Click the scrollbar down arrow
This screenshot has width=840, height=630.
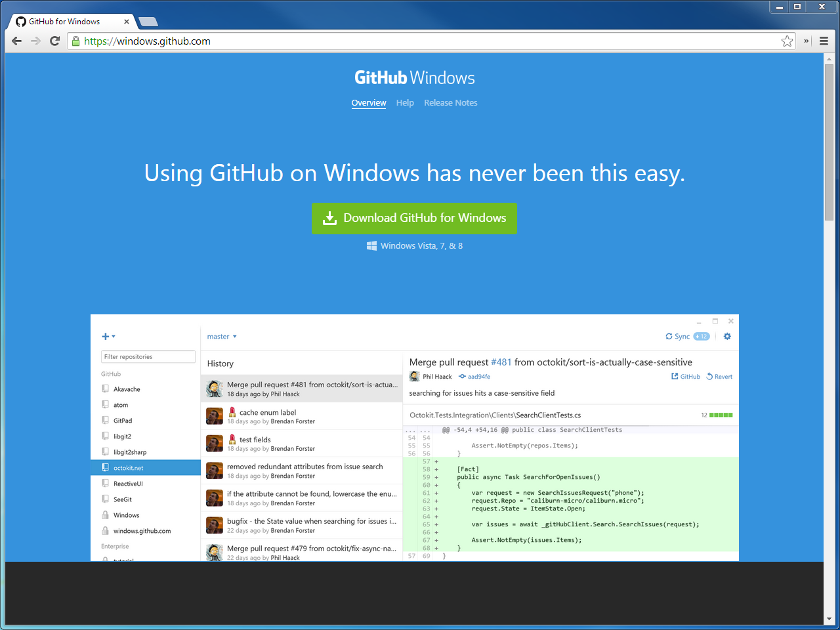click(829, 619)
